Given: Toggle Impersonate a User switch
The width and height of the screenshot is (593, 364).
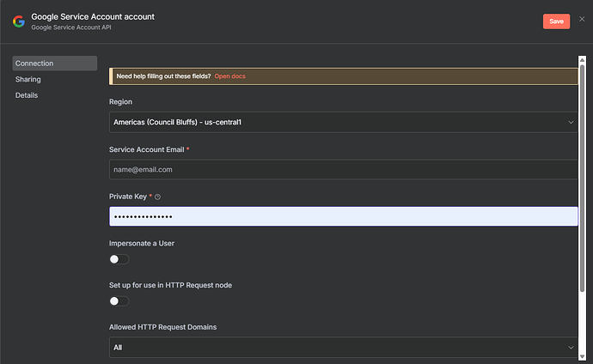Looking at the screenshot, I should (x=119, y=259).
